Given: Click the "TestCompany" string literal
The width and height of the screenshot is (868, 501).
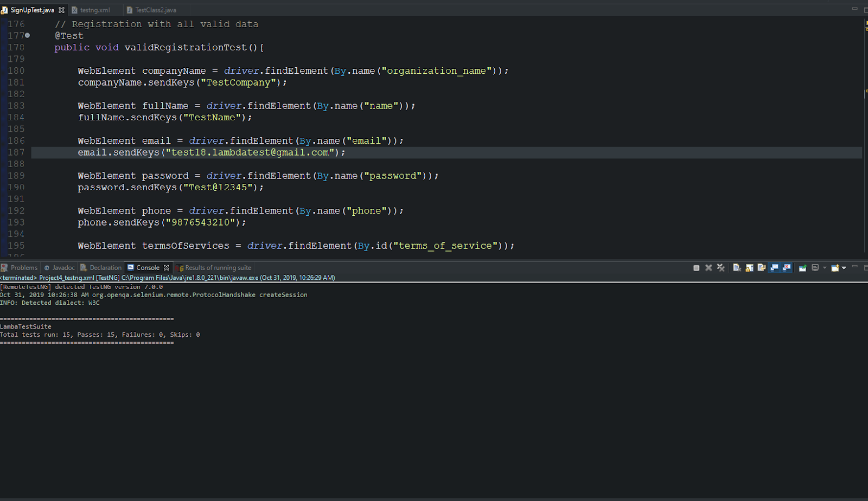Looking at the screenshot, I should [x=238, y=82].
